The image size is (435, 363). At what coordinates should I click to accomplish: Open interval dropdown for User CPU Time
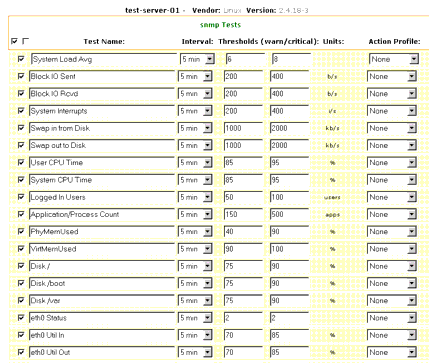pyautogui.click(x=195, y=163)
